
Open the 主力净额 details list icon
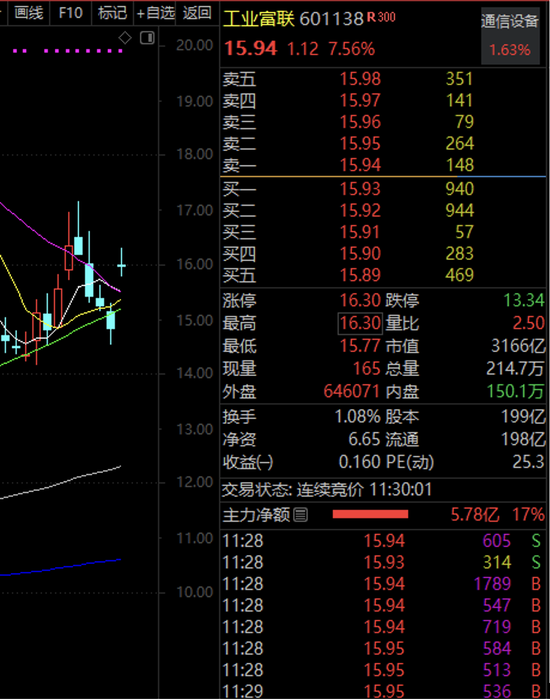[x=301, y=516]
